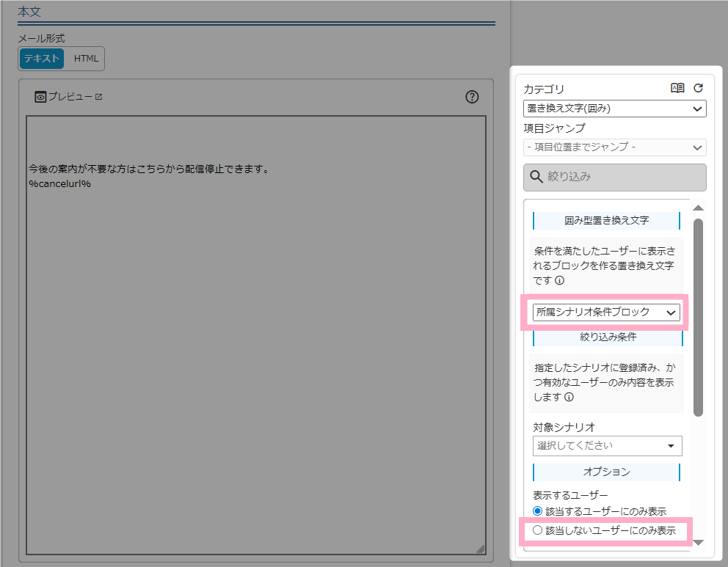Click the 囲み型置き換え文字 header button

click(x=607, y=220)
